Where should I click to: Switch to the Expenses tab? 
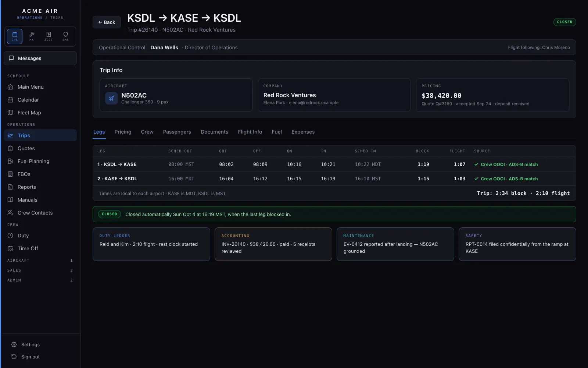tap(303, 132)
